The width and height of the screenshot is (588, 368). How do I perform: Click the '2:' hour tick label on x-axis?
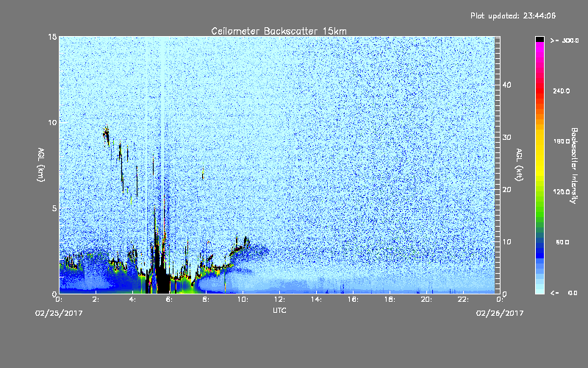click(x=96, y=300)
